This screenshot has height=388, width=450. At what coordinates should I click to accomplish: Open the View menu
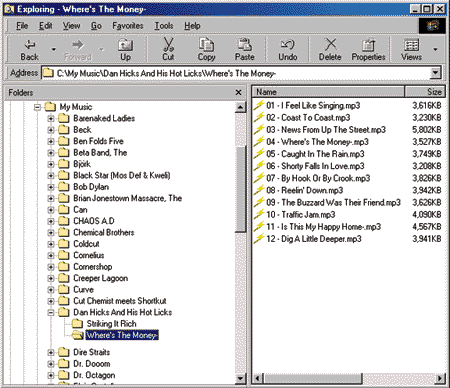click(x=71, y=26)
